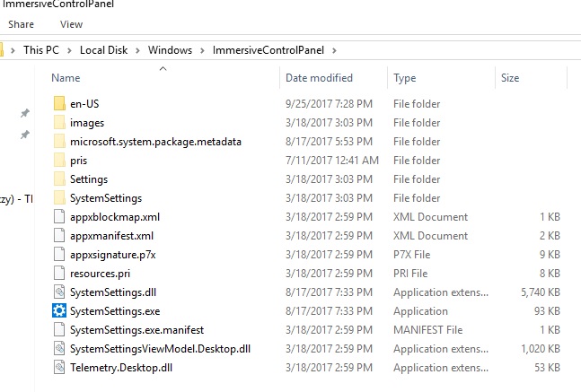The image size is (581, 392).
Task: Expand the chevron after ImmersiveControlPanel breadcrumb
Action: tap(334, 50)
